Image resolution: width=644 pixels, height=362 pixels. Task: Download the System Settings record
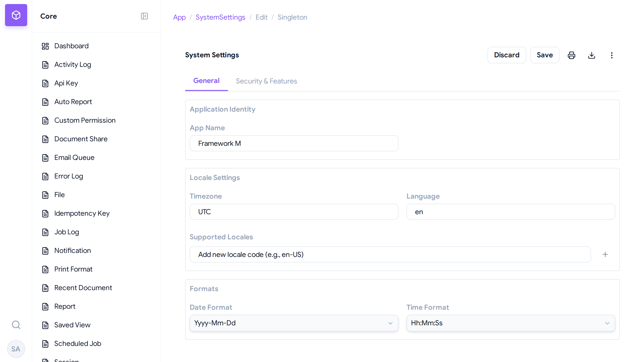pyautogui.click(x=592, y=55)
